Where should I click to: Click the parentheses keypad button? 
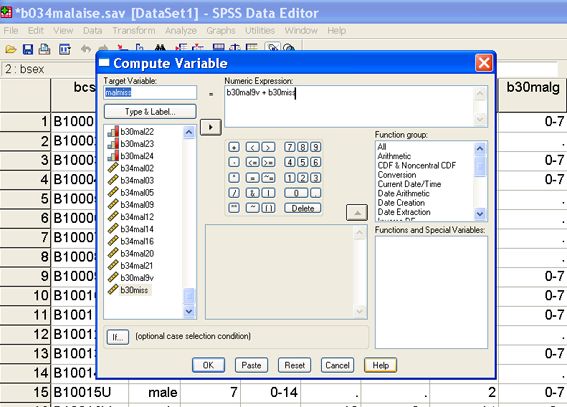(x=268, y=208)
